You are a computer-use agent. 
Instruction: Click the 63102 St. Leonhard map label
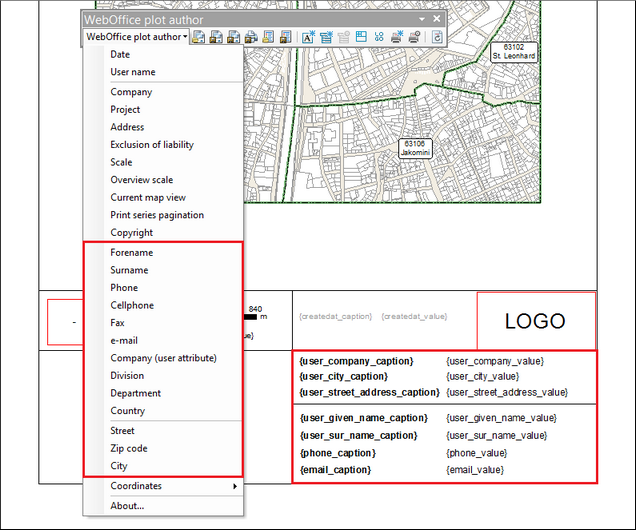click(x=514, y=51)
